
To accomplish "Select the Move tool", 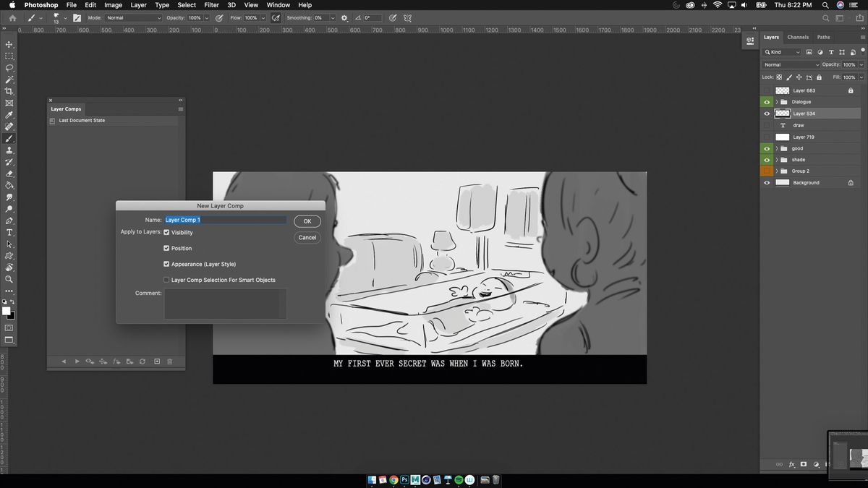I will (x=9, y=44).
